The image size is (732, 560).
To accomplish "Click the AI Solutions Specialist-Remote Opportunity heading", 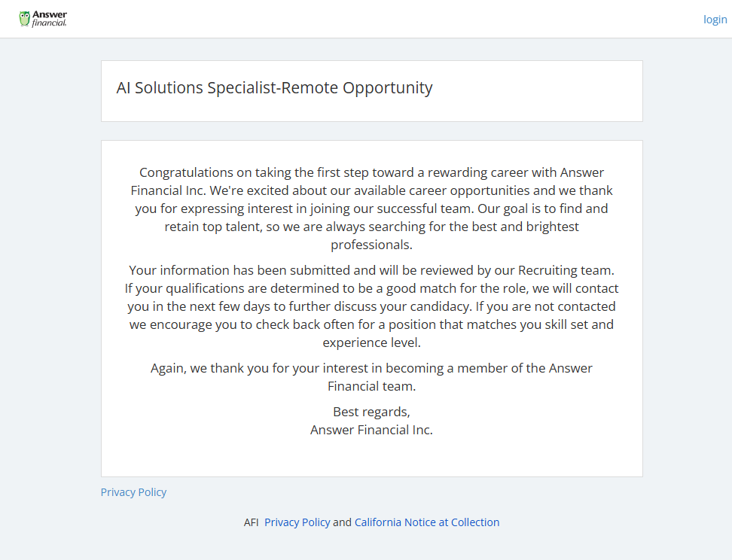I will [x=274, y=88].
